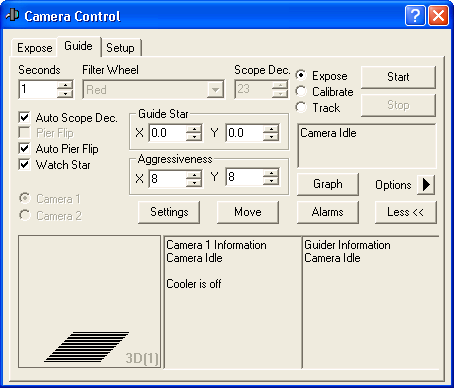This screenshot has width=454, height=388.
Task: Close the Camera Control window
Action: coord(438,16)
